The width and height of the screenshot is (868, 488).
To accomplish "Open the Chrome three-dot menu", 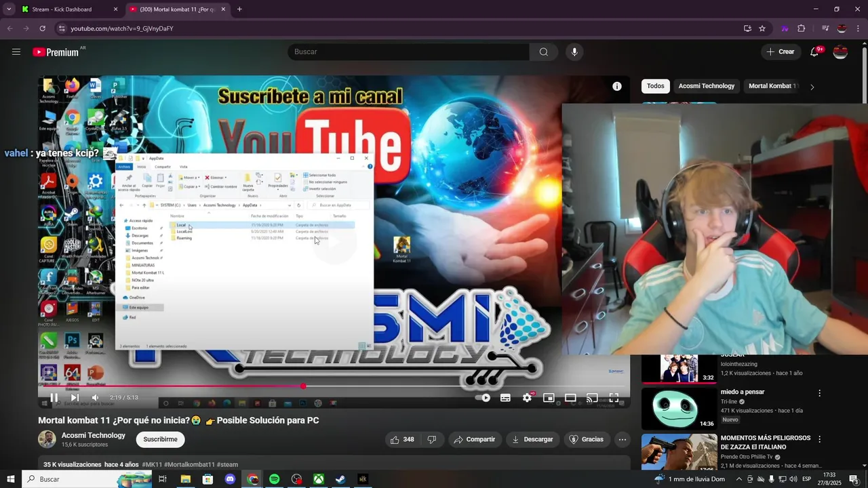I will coord(858,28).
